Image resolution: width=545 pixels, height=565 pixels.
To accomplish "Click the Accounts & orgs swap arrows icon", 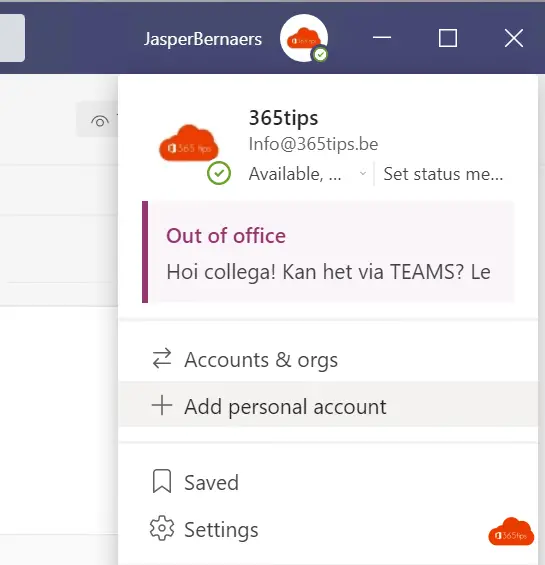I will pyautogui.click(x=162, y=359).
